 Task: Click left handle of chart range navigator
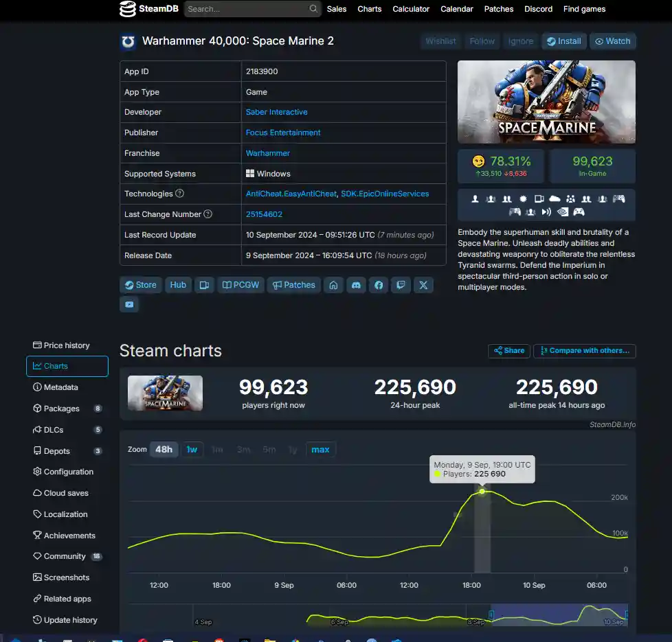491,615
